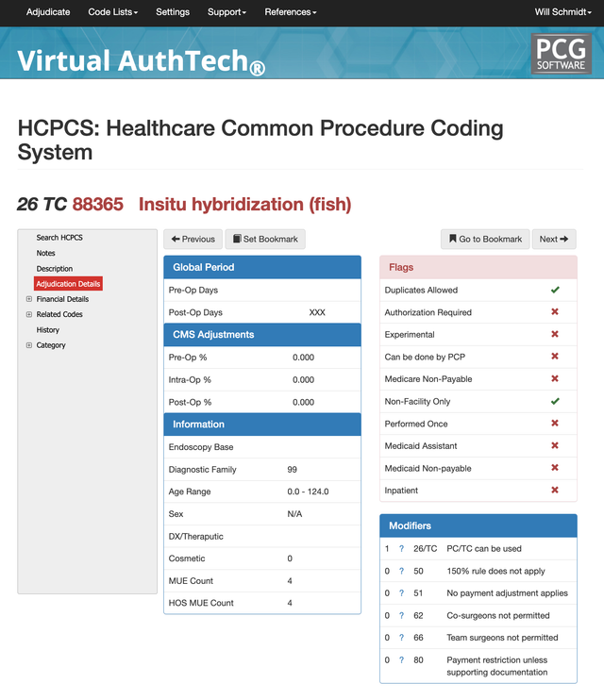Image resolution: width=604 pixels, height=700 pixels.
Task: Click the help question mark for modifier 51
Action: 401,593
